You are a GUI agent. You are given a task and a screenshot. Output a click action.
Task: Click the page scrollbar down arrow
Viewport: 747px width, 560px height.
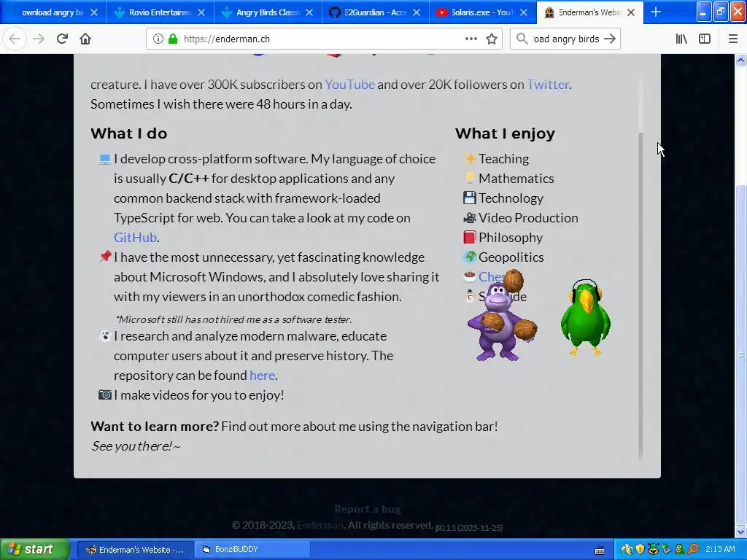point(740,532)
